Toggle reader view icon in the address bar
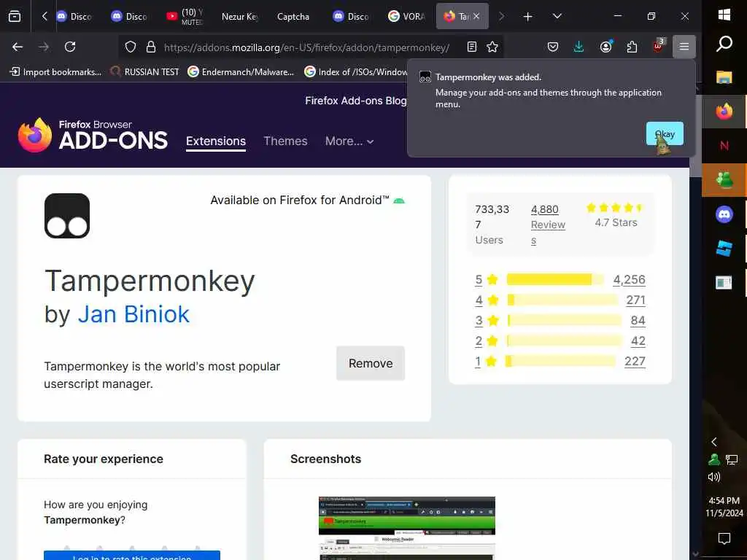The image size is (747, 560). [x=472, y=47]
